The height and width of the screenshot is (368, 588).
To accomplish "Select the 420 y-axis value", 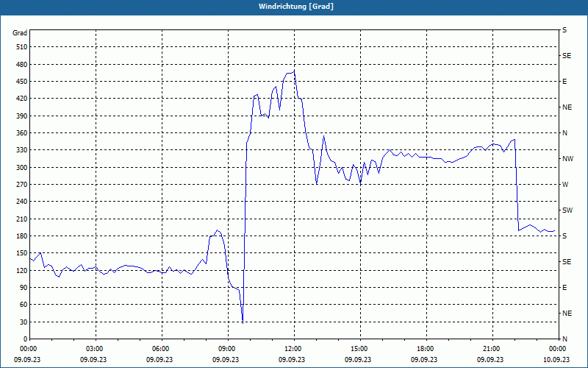I will [22, 99].
